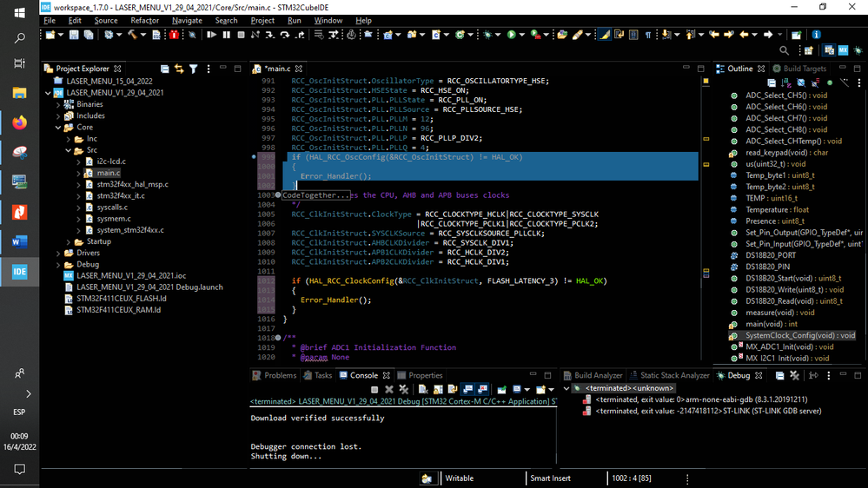Image resolution: width=868 pixels, height=488 pixels.
Task: Select STM32F411CEUX_FLASH.ld file
Action: point(116,298)
